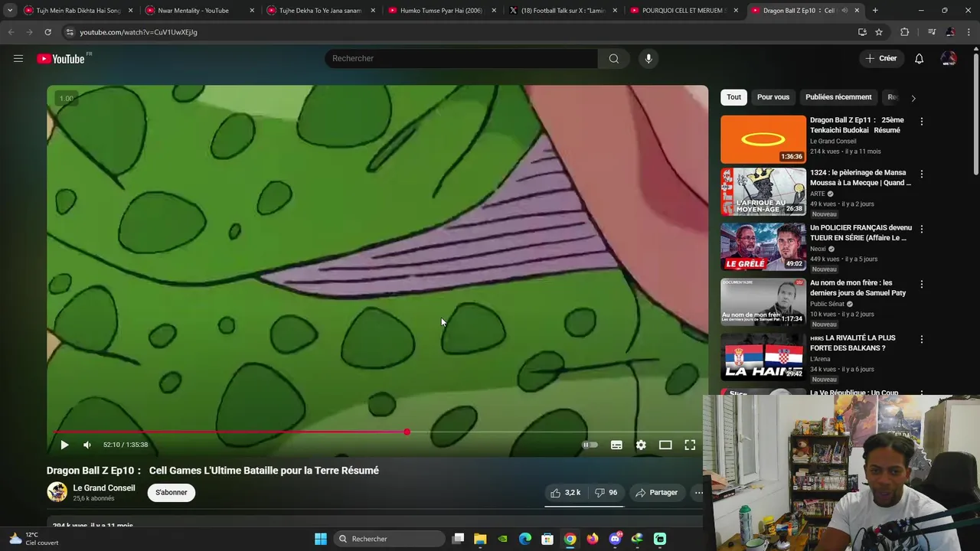Seek using the red progress bar scrubber
The width and height of the screenshot is (980, 551).
[x=407, y=432]
